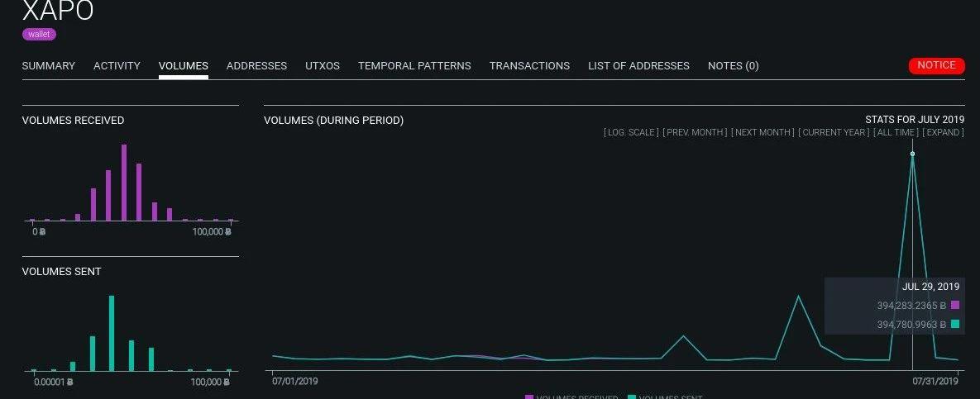Click the 07/01/2019 axis label
The image size is (980, 399).
pos(294,380)
